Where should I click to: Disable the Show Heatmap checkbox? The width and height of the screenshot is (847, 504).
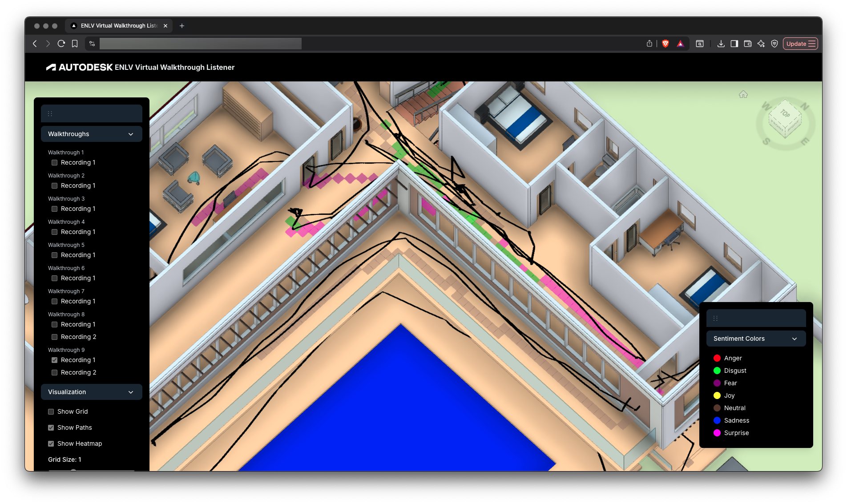51,444
